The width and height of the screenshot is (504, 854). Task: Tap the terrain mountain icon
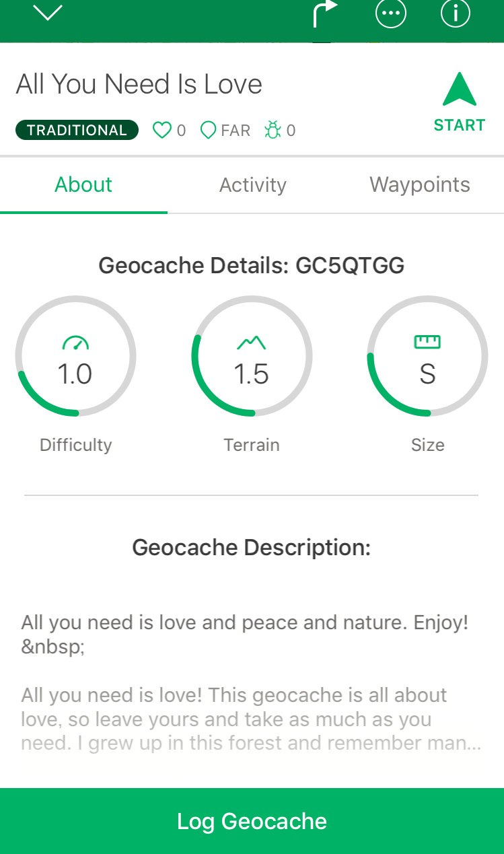tap(252, 343)
